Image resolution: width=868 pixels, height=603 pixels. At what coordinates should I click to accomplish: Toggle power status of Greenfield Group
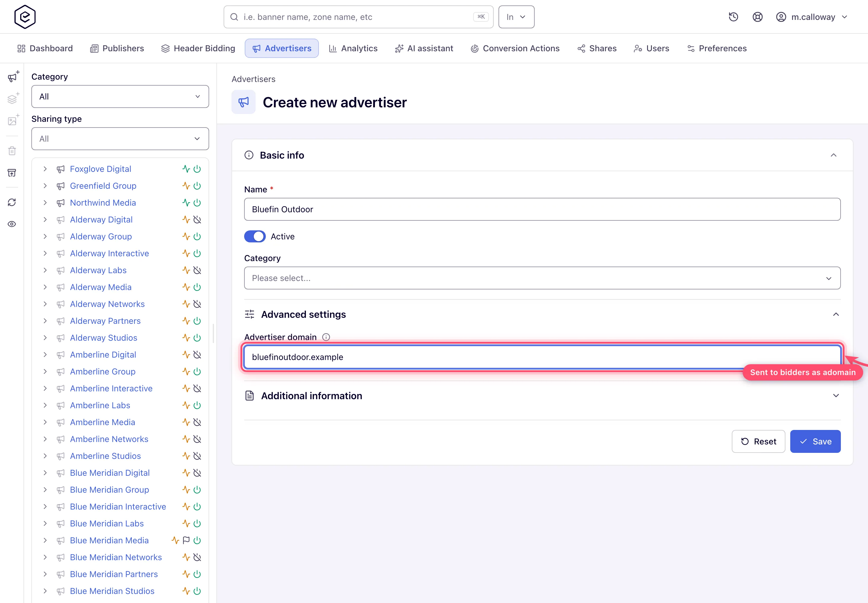click(197, 186)
